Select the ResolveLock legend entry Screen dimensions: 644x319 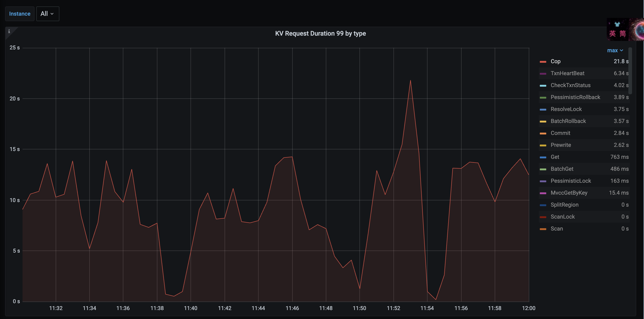566,109
